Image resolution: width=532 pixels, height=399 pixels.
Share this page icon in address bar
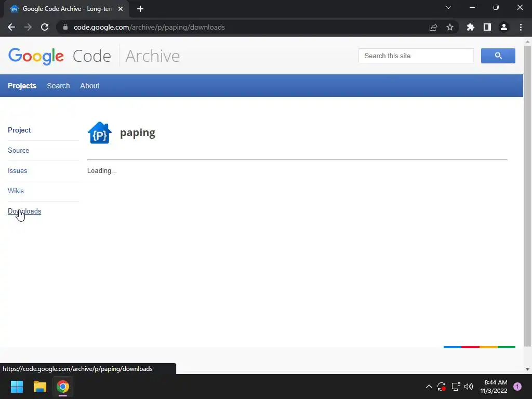coord(433,27)
